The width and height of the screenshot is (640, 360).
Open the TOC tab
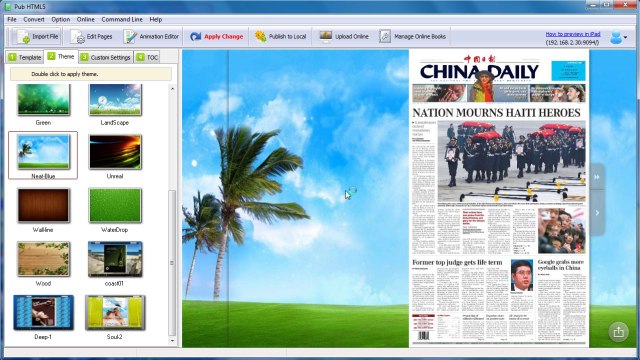147,58
